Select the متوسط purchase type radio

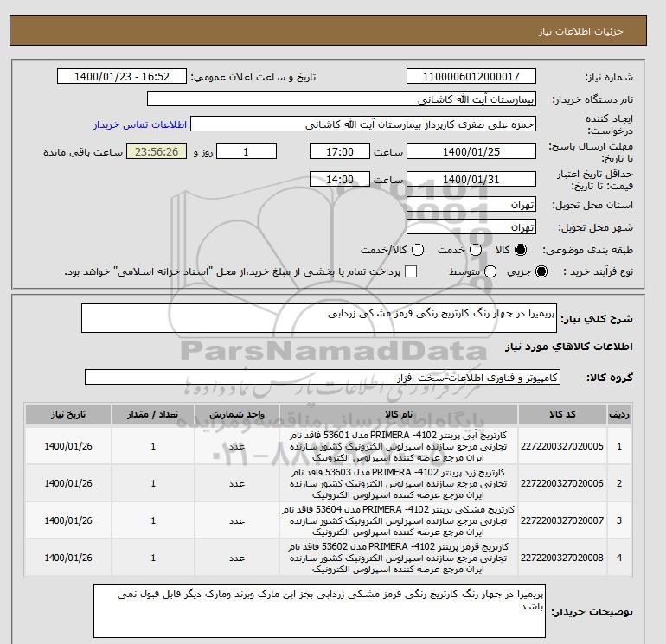click(490, 271)
